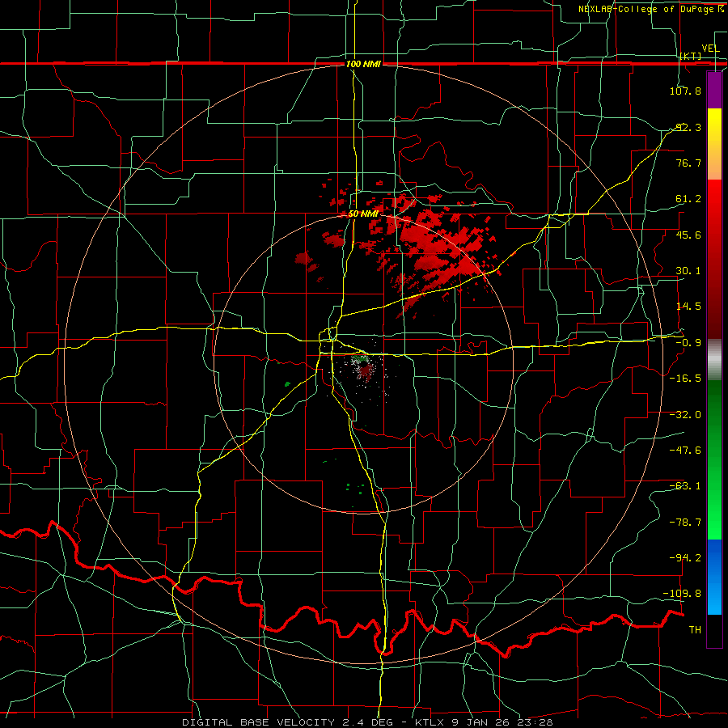Click the VEL label above the color scale
Screen dimensions: 728x728
(710, 49)
